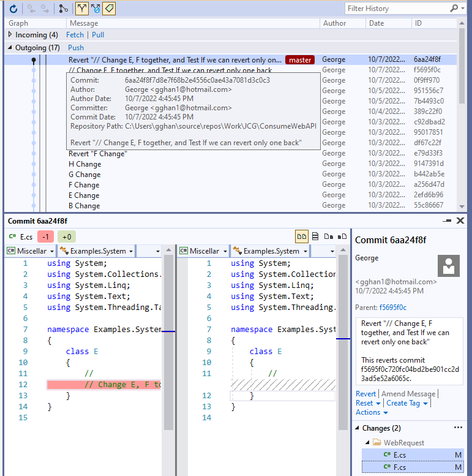472x476 pixels.
Task: Collapse the Outgoing (17) section
Action: [10, 48]
